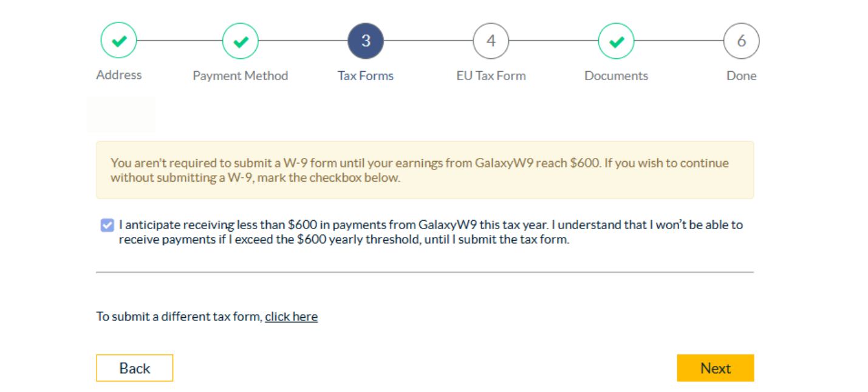This screenshot has height=392, width=868.
Task: Follow the 'click here' different tax form link
Action: click(x=292, y=317)
